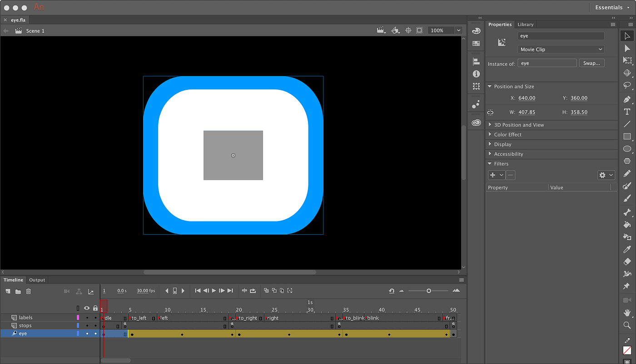Open the stage zoom 100% dropdown
Viewport: 636px width, 364px height.
458,30
